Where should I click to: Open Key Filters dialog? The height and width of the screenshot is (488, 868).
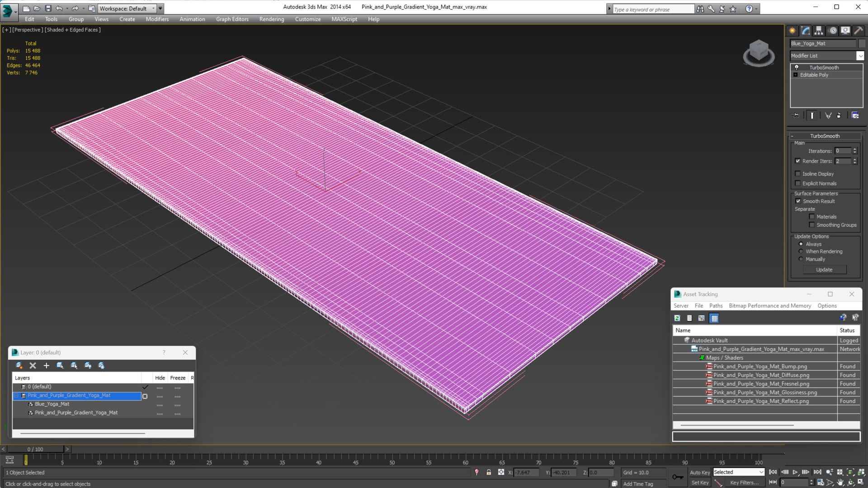pos(745,483)
